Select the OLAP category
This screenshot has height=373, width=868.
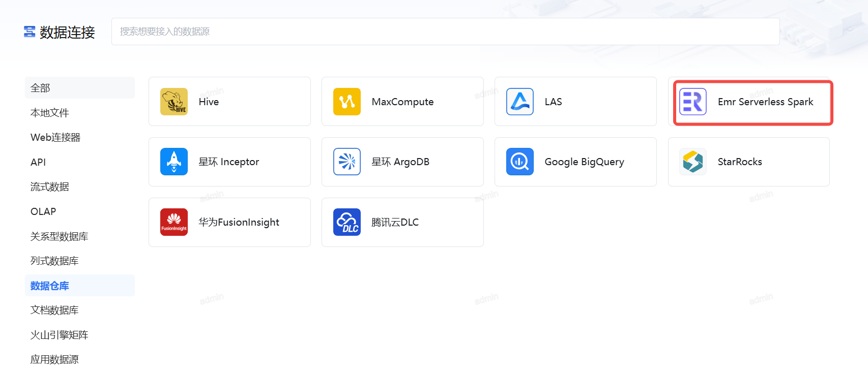(43, 211)
